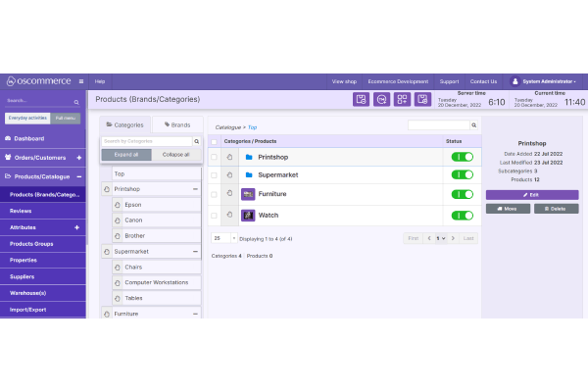Check the Furniture row checkbox
Screen dimensions: 588x392
pyautogui.click(x=214, y=194)
